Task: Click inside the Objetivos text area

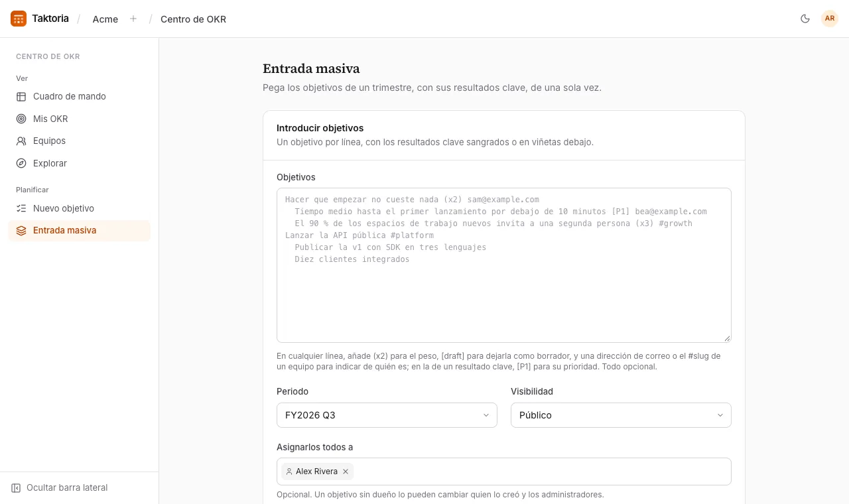Action: pos(504,265)
